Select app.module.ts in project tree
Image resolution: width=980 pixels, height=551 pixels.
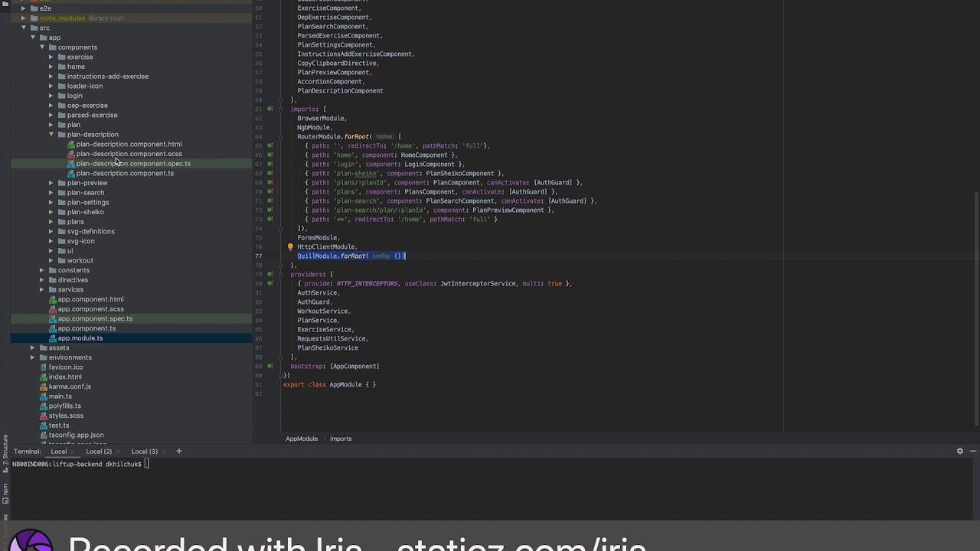pos(80,338)
